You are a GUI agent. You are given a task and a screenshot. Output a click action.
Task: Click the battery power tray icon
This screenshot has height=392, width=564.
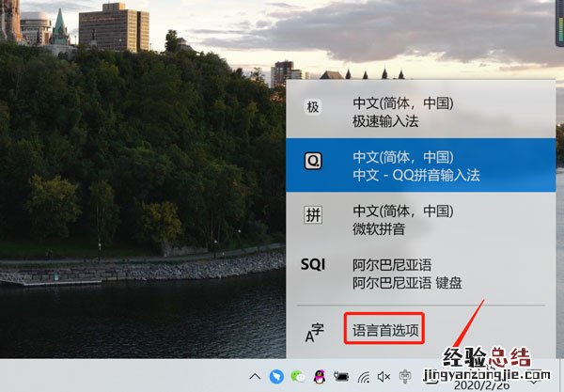pyautogui.click(x=341, y=377)
